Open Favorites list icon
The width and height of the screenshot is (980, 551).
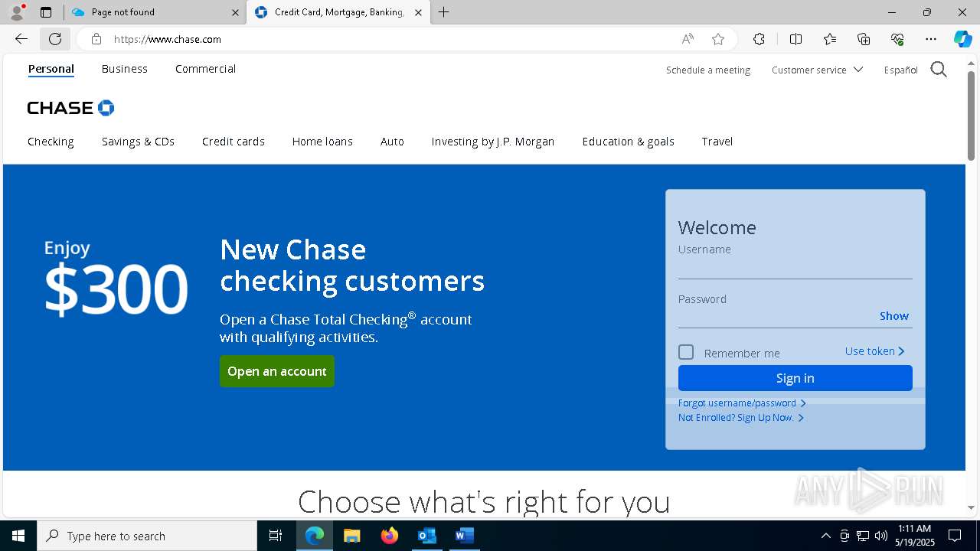point(830,39)
